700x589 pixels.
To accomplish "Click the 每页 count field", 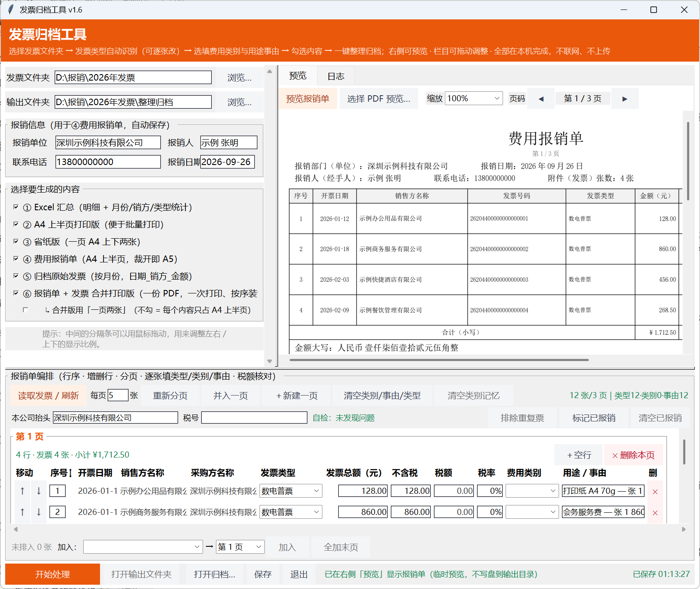I will coord(118,395).
